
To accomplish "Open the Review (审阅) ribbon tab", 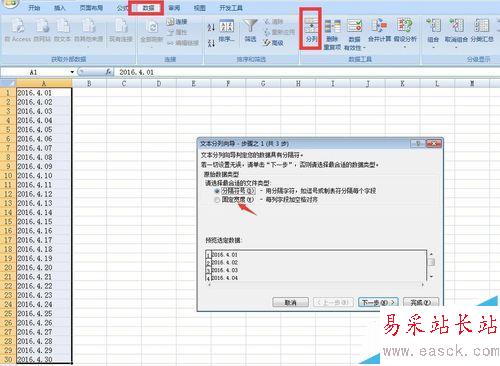I will pyautogui.click(x=174, y=7).
